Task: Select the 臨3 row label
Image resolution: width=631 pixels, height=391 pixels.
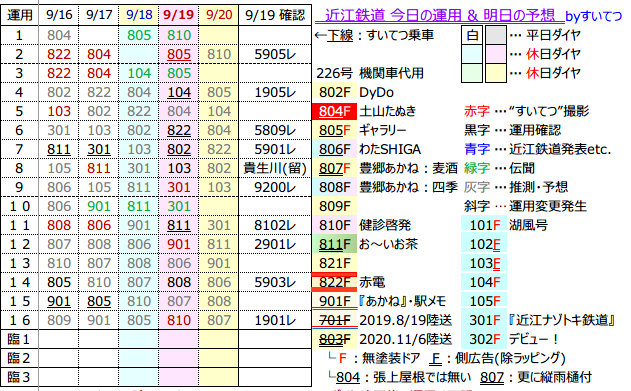Action: (19, 377)
